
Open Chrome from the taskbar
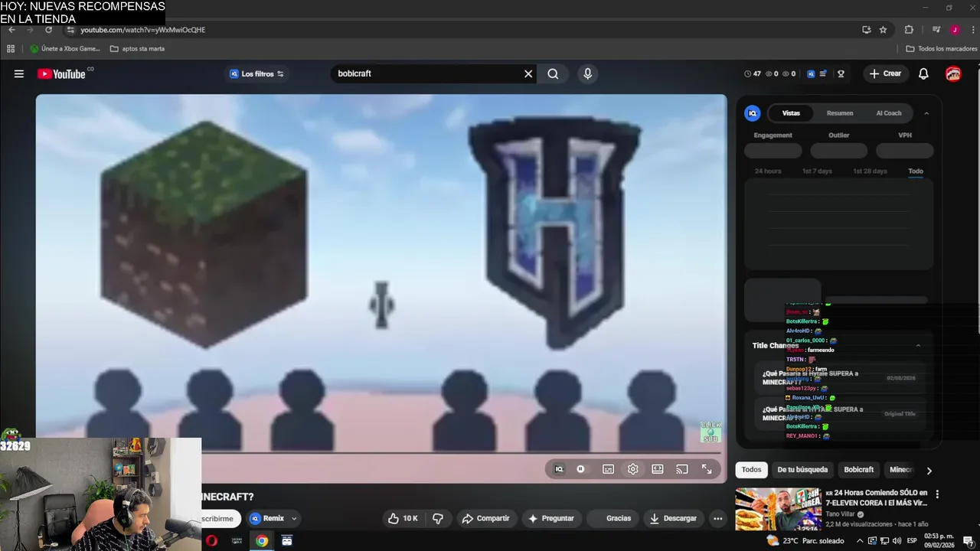pos(262,541)
